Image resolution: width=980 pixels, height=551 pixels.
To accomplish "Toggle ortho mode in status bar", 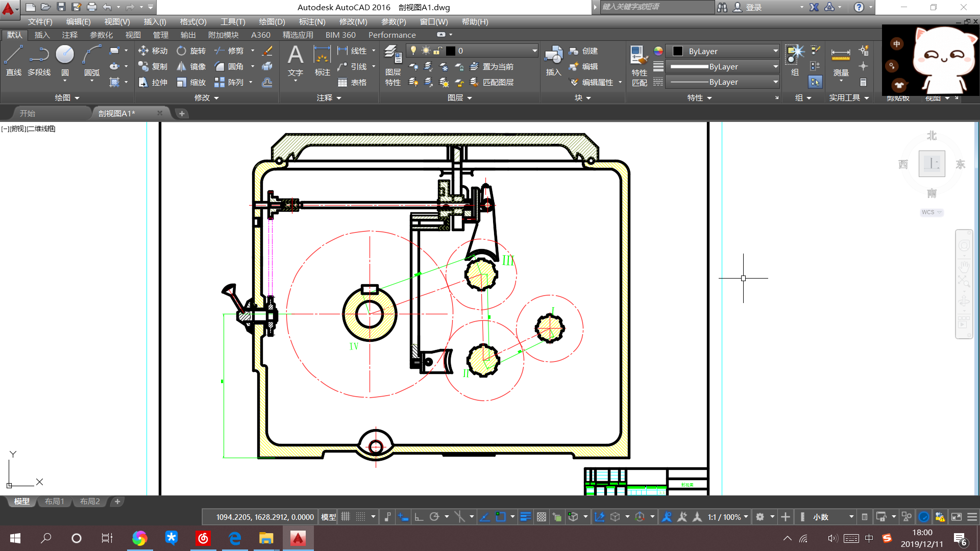I will pos(419,517).
